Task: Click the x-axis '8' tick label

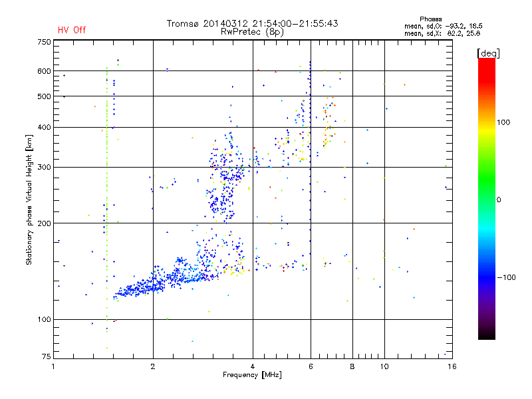Action: 352,366
